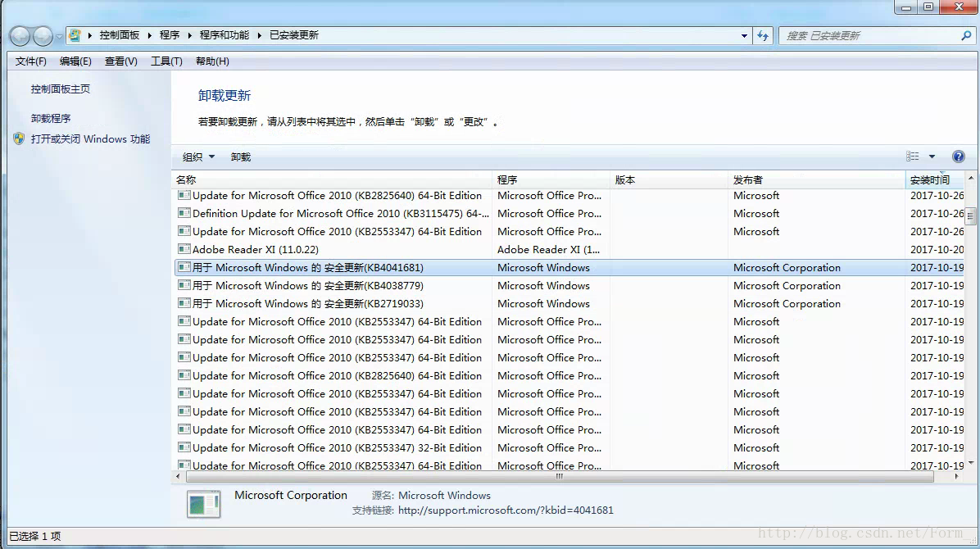
Task: Click the icon next to Adobe Reader XI (11.0.22)
Action: tap(184, 249)
